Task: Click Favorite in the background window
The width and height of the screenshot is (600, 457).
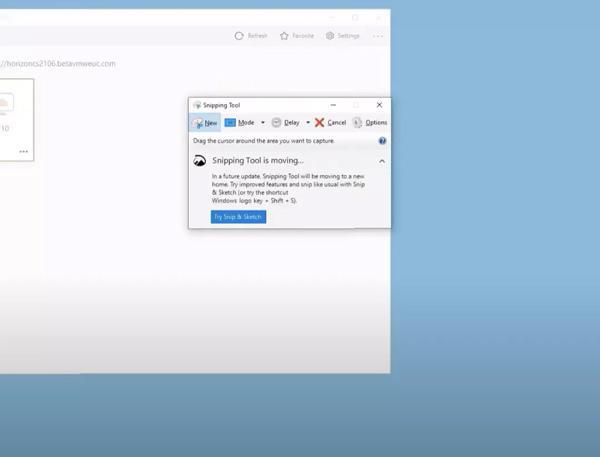Action: tap(297, 36)
